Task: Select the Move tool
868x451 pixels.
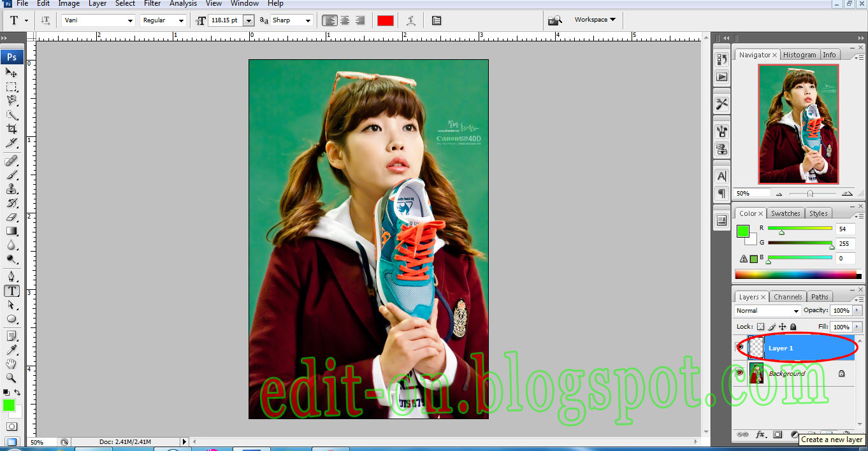Action: [12, 73]
